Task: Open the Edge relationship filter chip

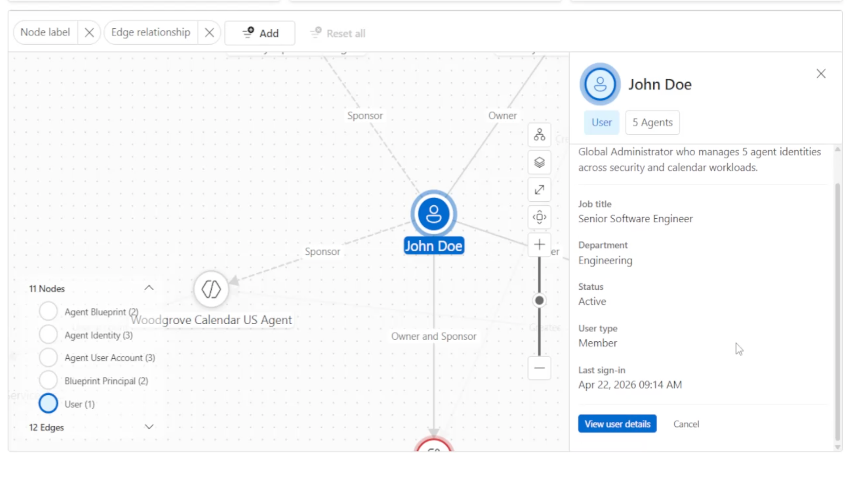Action: tap(151, 33)
